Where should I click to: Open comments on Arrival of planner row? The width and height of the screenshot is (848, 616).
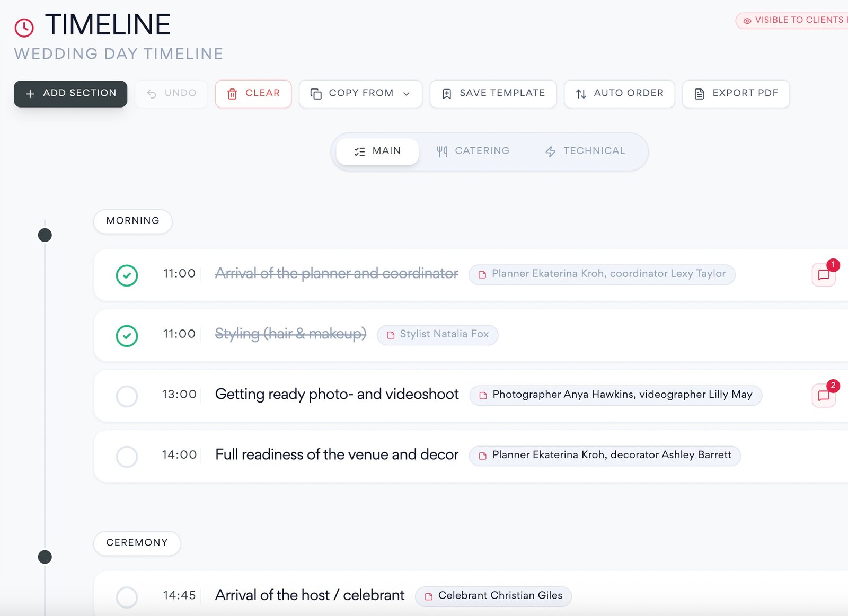pyautogui.click(x=824, y=275)
